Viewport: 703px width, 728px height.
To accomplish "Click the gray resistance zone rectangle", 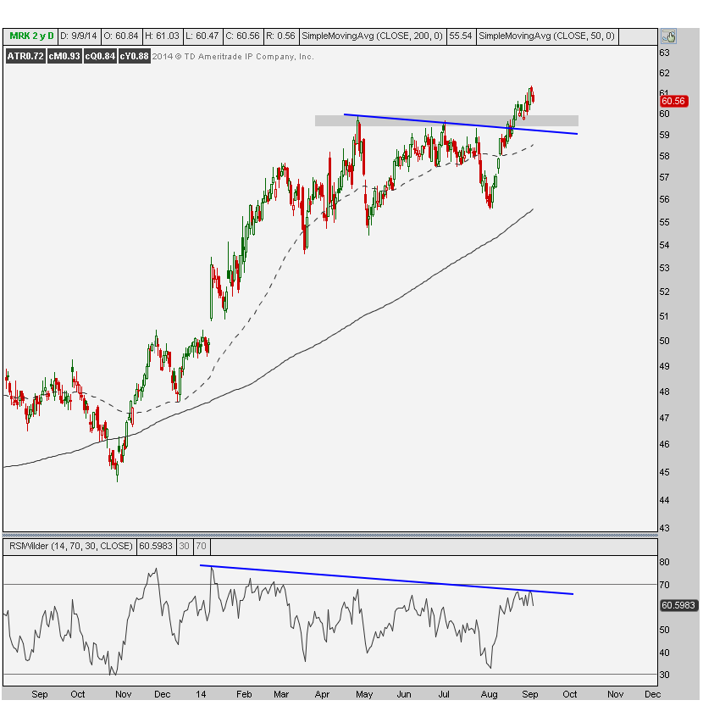I will pos(447,120).
